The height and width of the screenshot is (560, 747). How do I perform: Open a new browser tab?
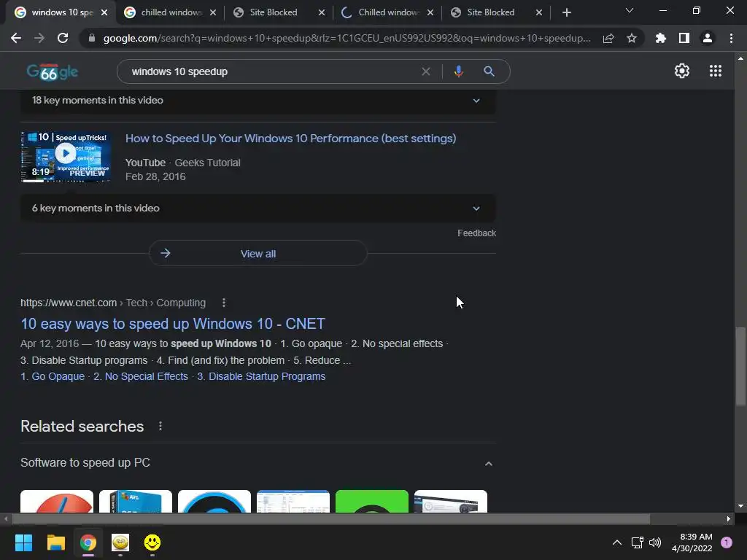(566, 12)
